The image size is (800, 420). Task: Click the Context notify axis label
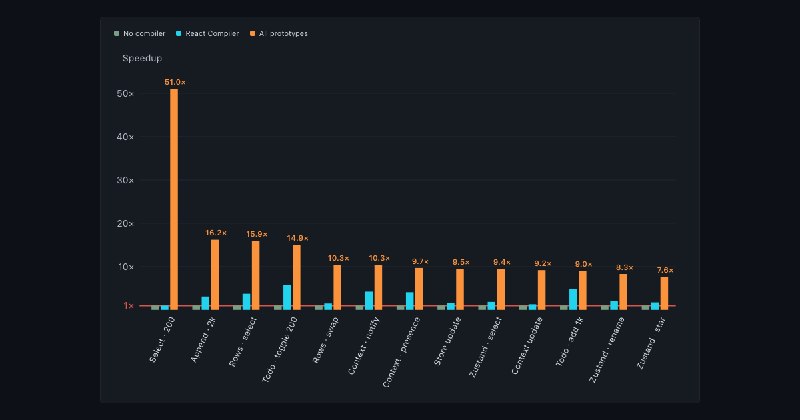[x=364, y=346]
